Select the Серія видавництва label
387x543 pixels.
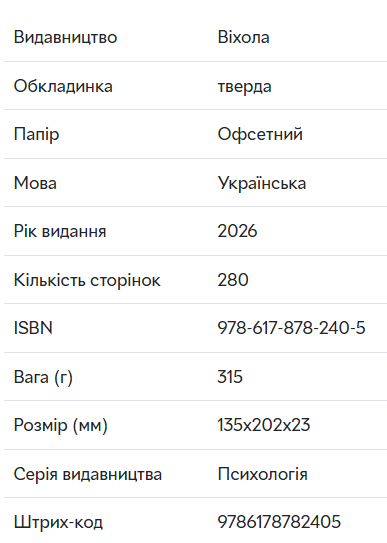pos(88,474)
